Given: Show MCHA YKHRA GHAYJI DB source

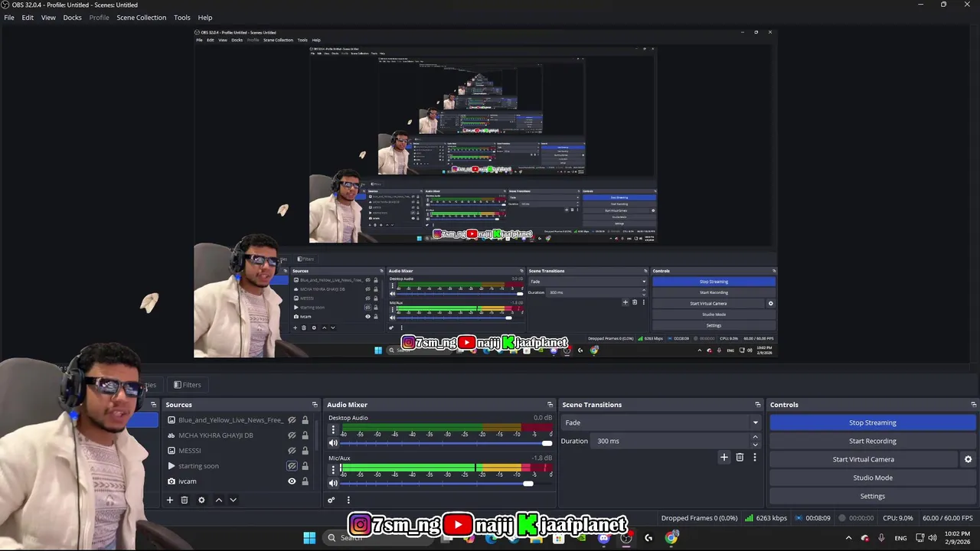Looking at the screenshot, I should point(292,435).
